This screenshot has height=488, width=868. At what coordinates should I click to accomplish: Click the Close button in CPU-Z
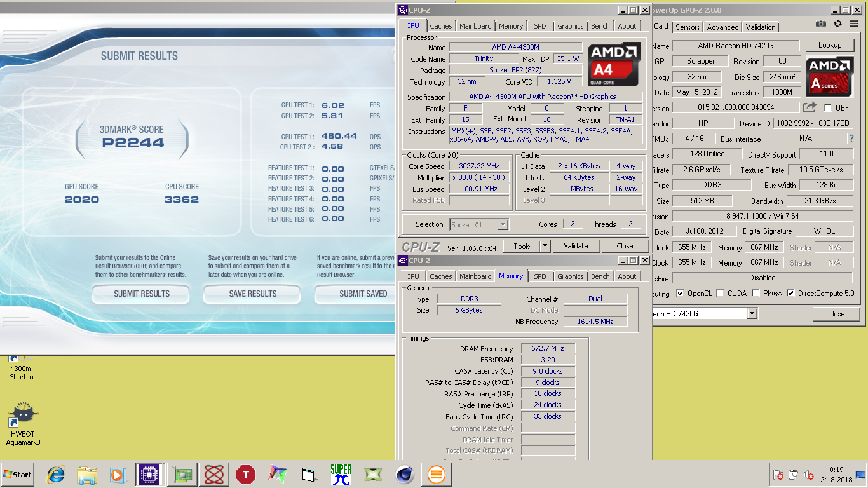[x=625, y=246]
